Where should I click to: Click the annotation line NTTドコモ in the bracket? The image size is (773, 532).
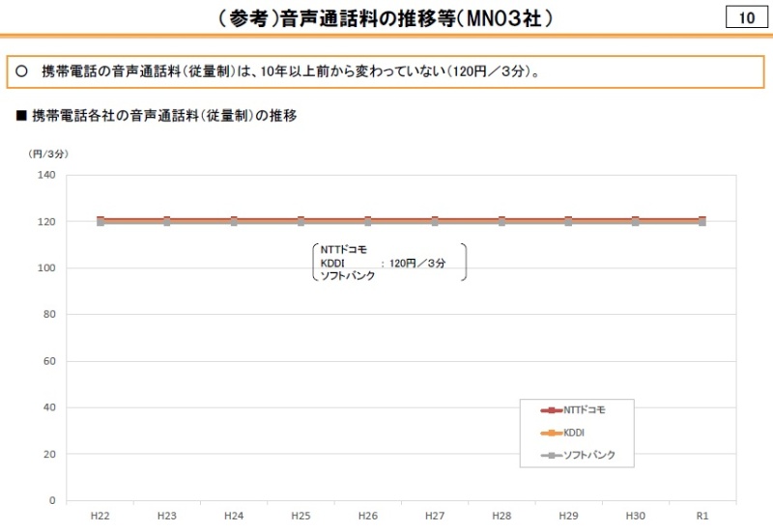(x=344, y=250)
